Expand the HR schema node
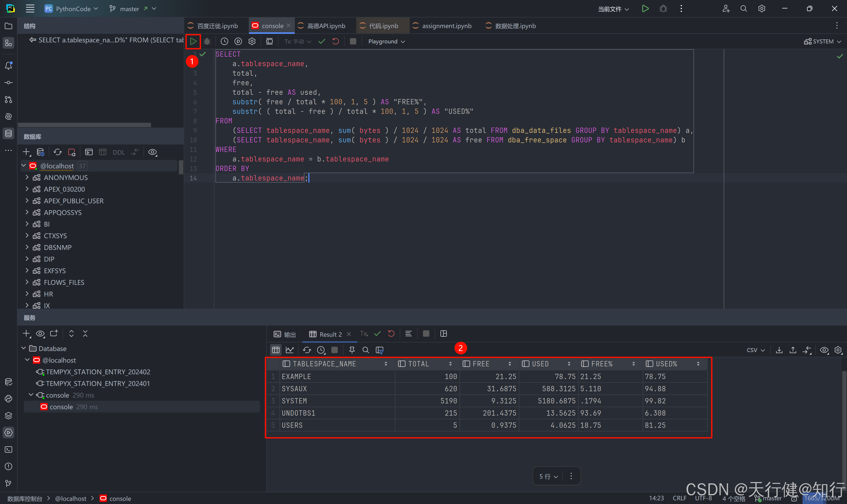 27,294
